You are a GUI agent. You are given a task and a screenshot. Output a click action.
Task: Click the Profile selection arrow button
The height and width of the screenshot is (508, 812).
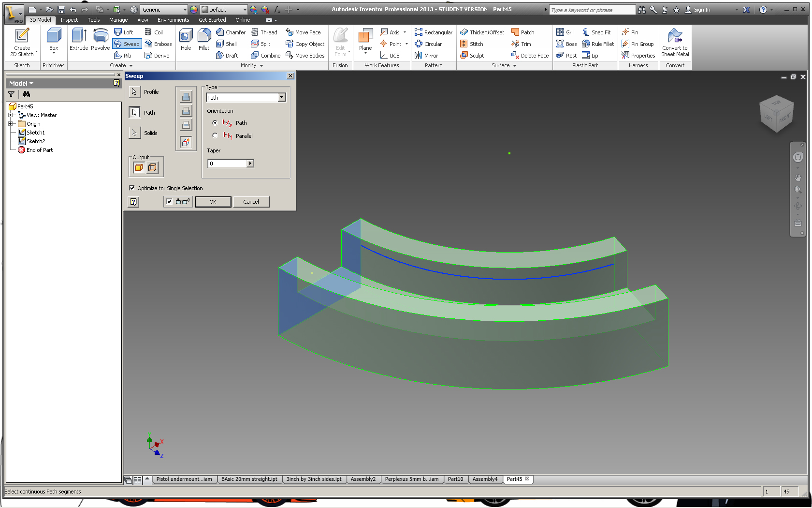click(x=134, y=92)
